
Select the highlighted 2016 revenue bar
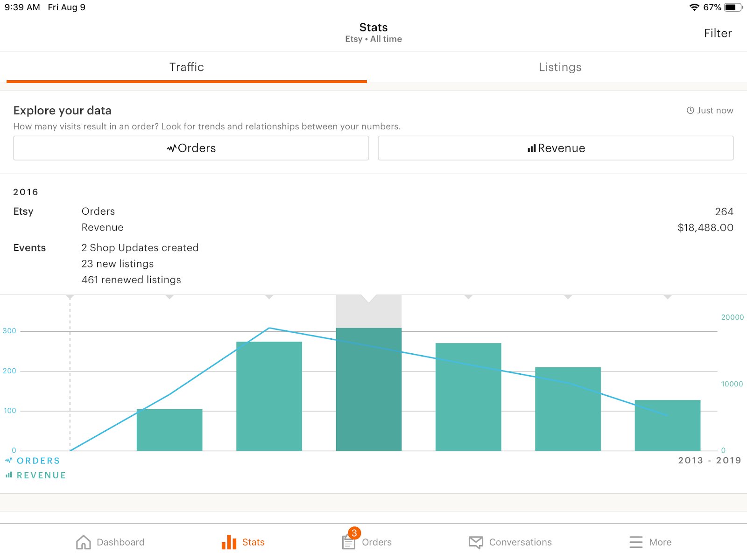(x=369, y=389)
